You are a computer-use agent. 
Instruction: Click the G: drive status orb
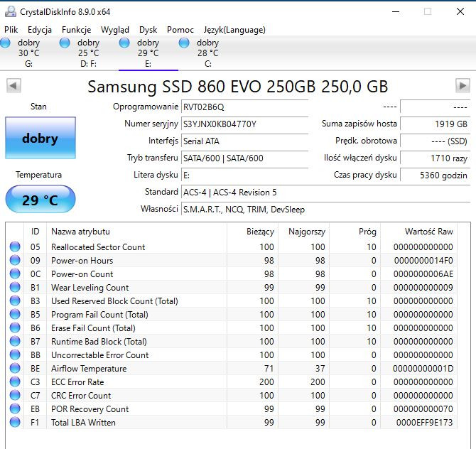pyautogui.click(x=5, y=43)
